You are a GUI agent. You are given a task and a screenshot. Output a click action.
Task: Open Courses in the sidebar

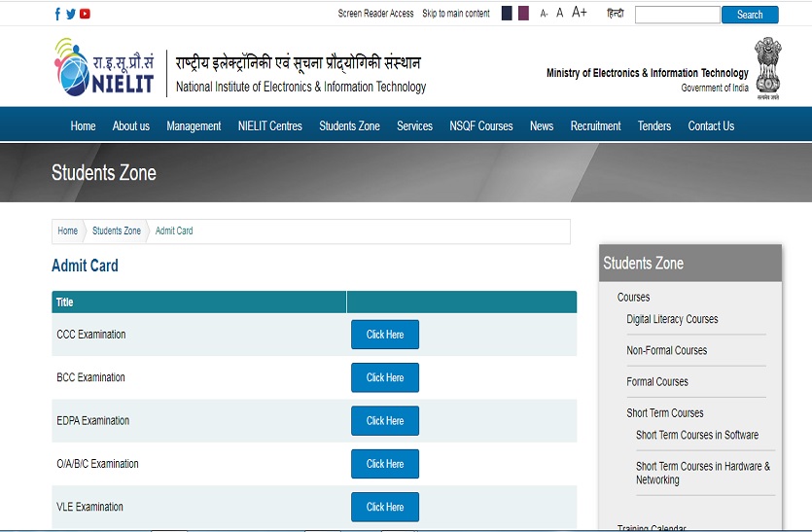click(x=633, y=298)
